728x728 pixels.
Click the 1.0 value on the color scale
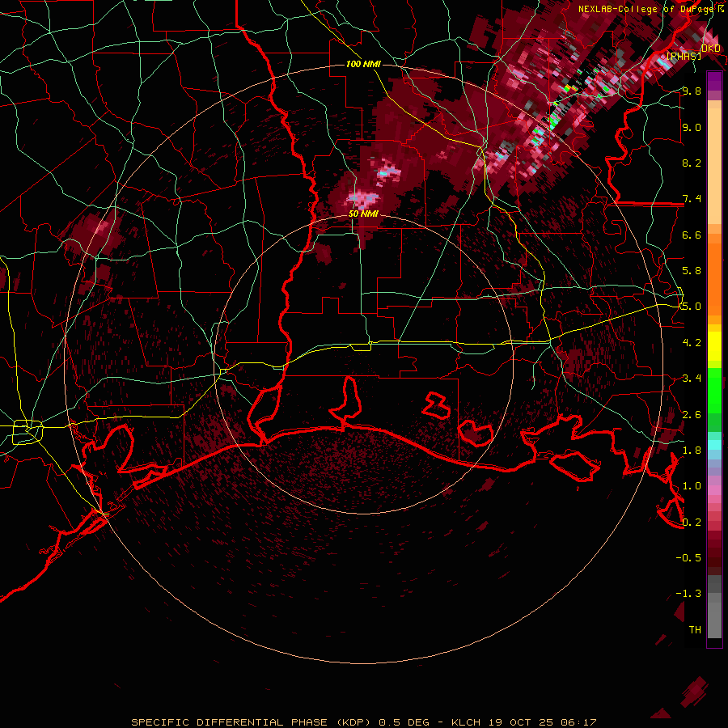(x=692, y=486)
